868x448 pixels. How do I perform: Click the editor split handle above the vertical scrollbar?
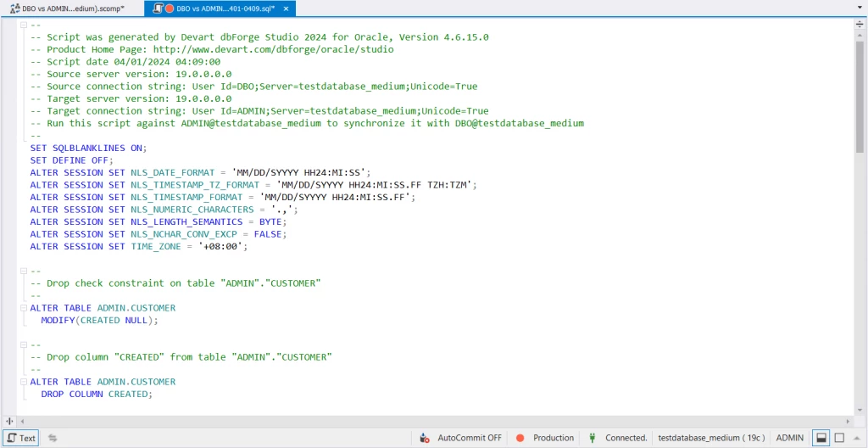coord(860,23)
